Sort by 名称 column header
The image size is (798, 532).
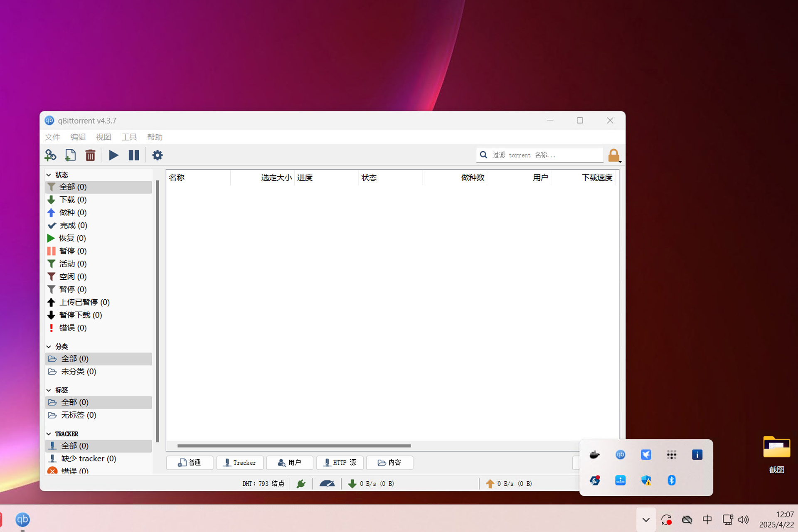198,178
